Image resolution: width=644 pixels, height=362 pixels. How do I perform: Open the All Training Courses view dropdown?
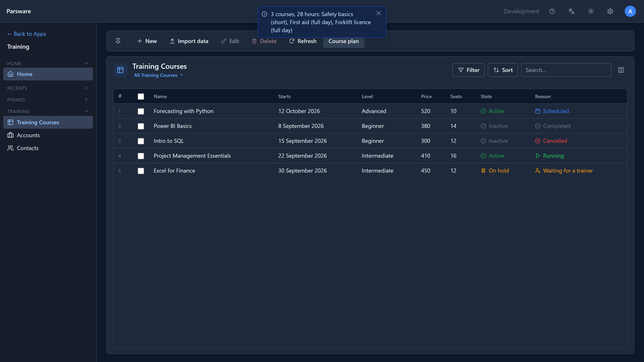(159, 75)
